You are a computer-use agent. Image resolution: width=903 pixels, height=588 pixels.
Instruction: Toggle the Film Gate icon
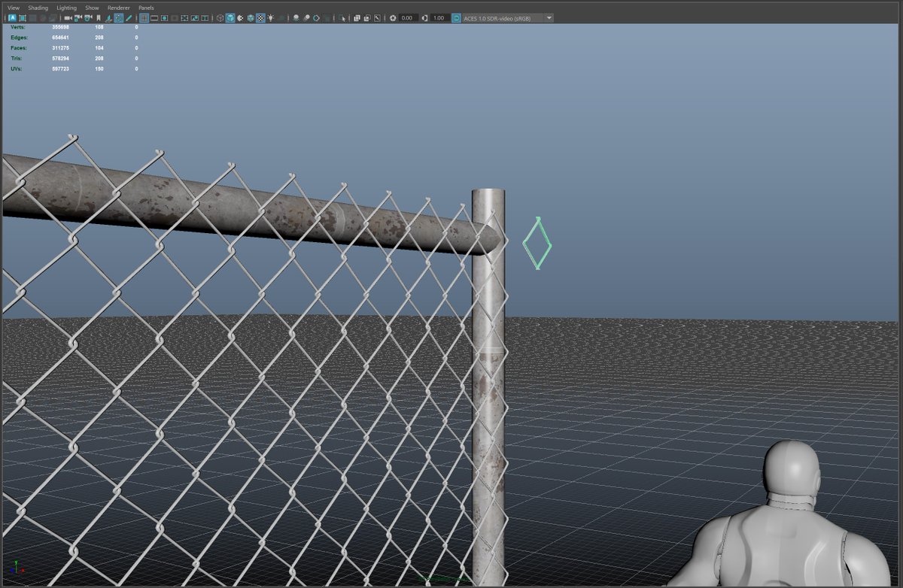point(154,18)
